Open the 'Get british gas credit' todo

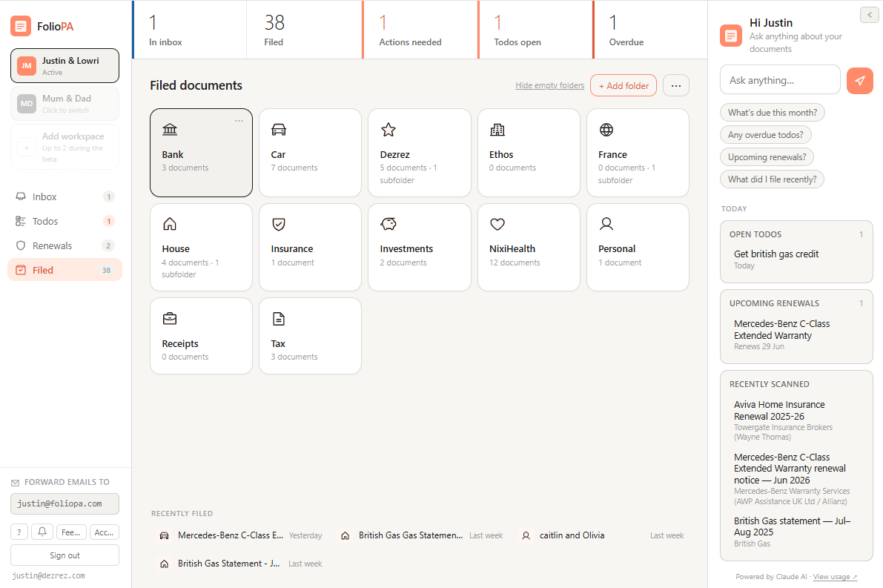(796, 259)
